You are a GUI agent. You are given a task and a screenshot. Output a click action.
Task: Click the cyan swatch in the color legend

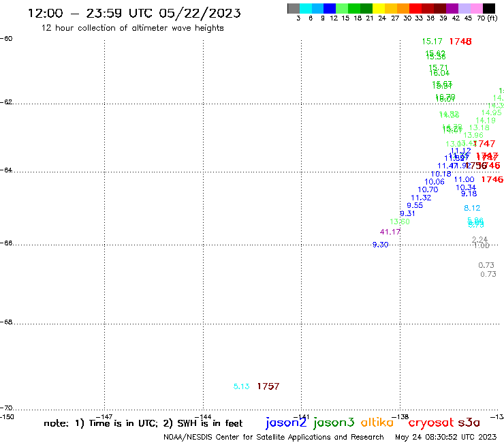tap(306, 8)
